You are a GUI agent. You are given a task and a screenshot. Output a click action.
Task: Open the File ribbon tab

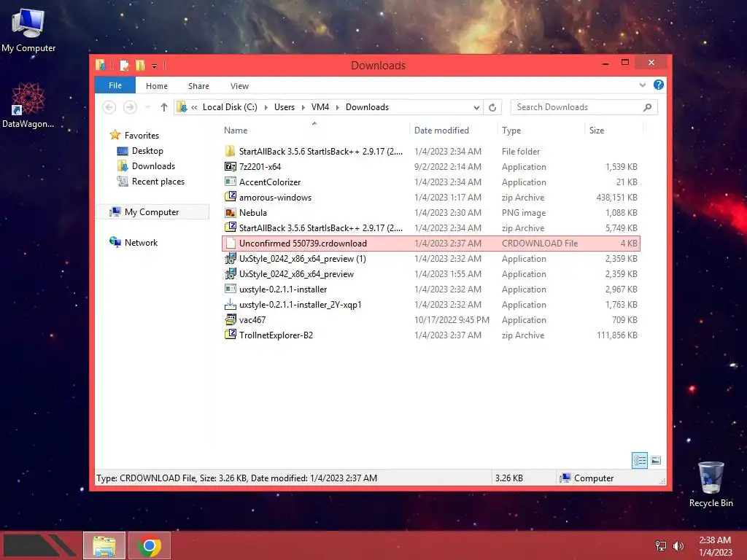[115, 85]
